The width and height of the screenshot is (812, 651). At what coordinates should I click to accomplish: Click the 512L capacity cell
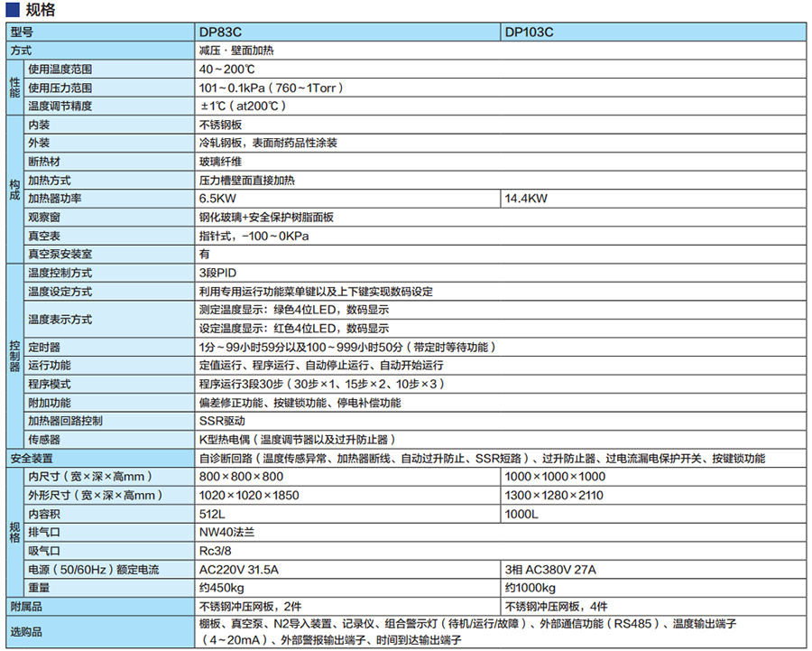pos(346,514)
